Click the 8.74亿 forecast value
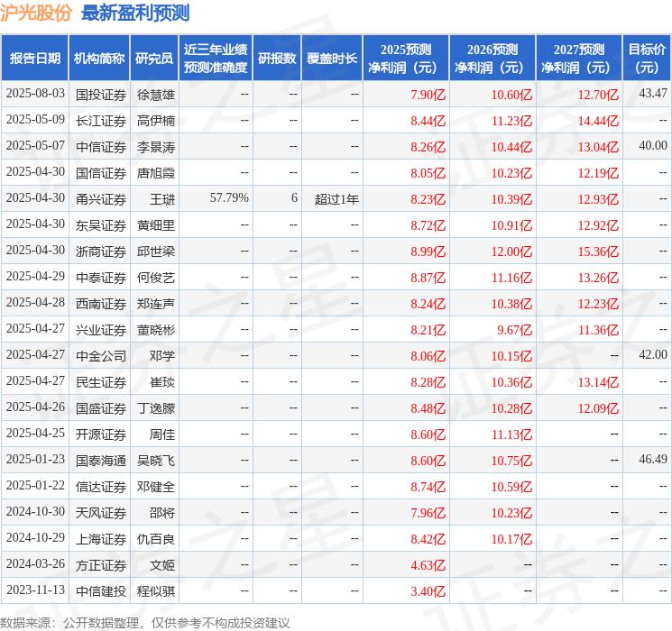 tap(428, 487)
